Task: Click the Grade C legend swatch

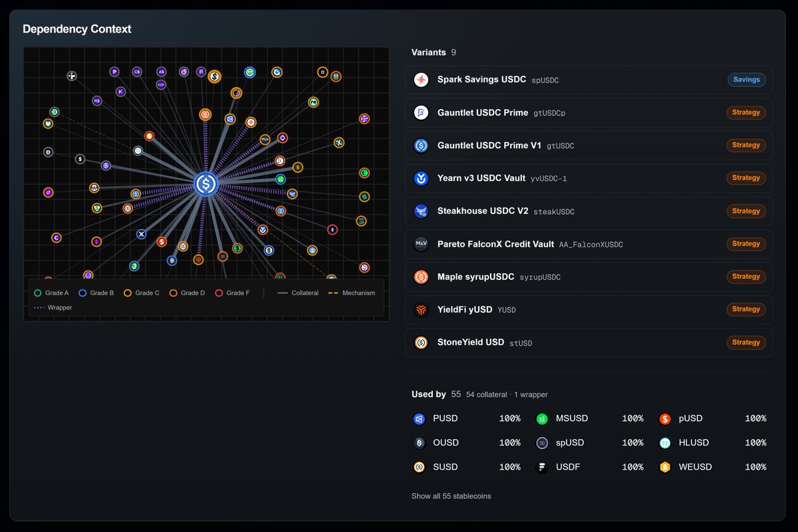Action: (x=128, y=293)
